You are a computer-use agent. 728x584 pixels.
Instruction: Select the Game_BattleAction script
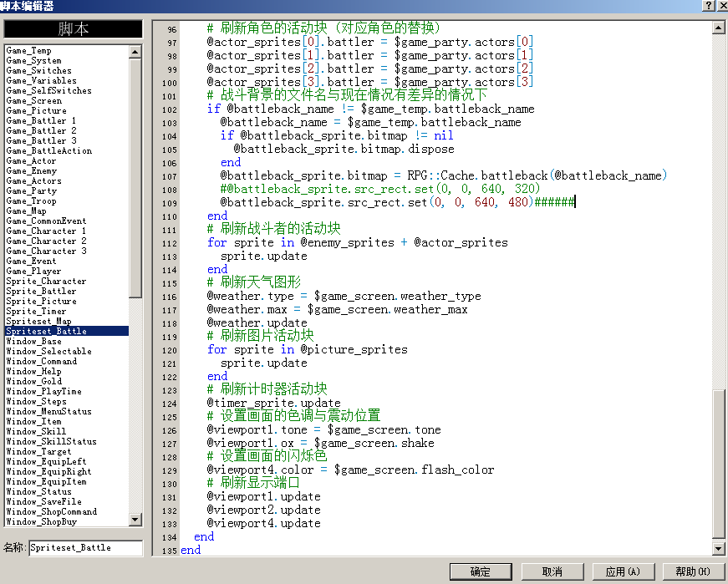pos(49,151)
